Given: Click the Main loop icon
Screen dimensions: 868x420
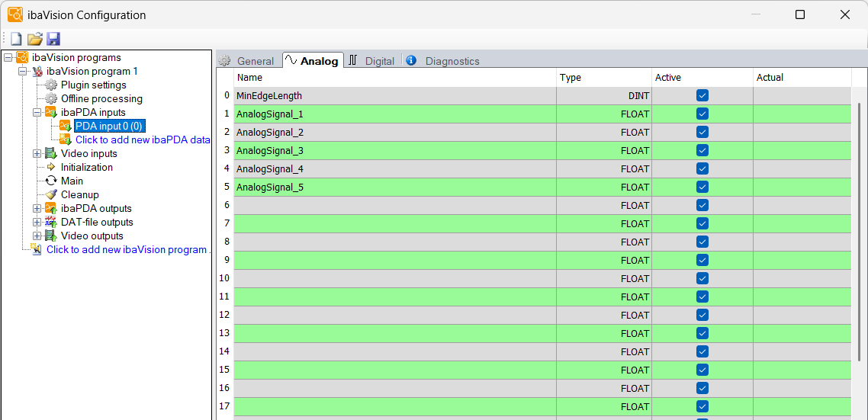Looking at the screenshot, I should pyautogui.click(x=51, y=181).
